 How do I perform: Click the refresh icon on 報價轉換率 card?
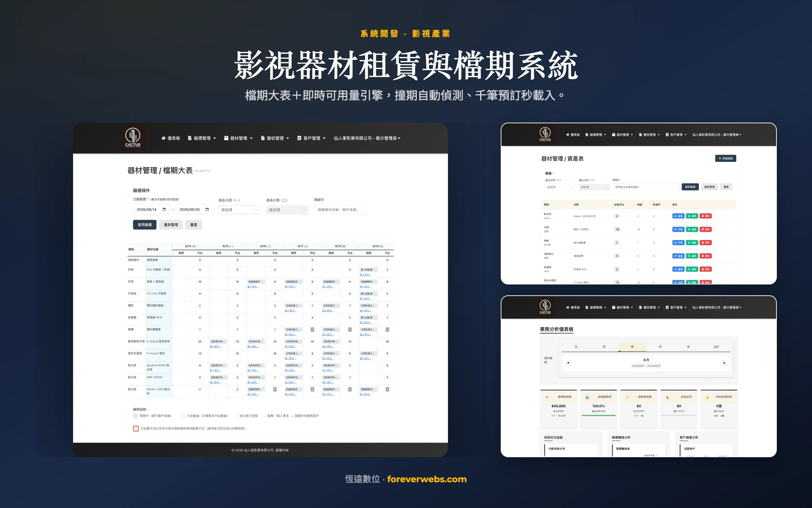[x=587, y=397]
